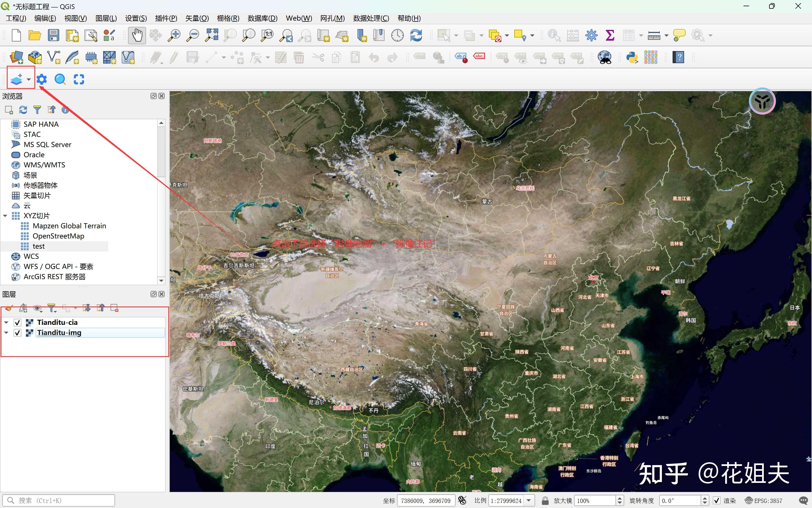Open the Python console

[x=632, y=58]
